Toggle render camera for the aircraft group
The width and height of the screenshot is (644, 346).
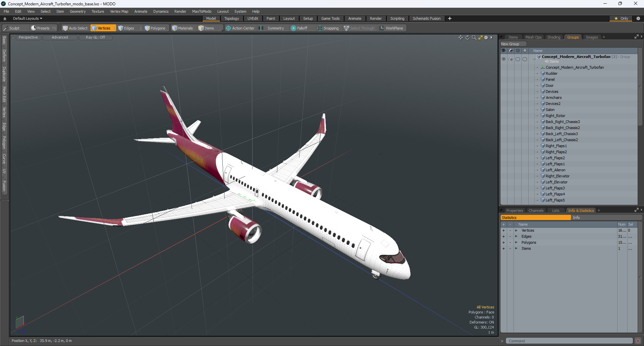click(x=511, y=59)
